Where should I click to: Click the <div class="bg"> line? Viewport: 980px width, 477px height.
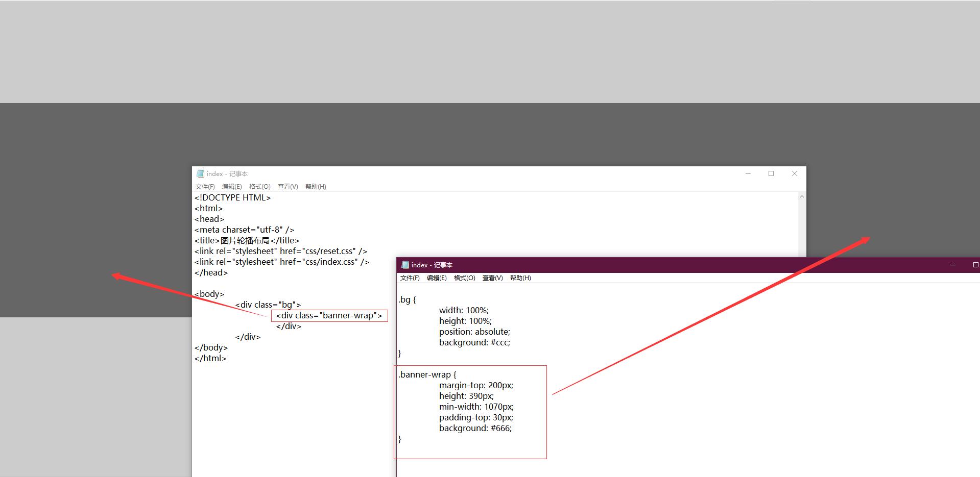click(268, 305)
